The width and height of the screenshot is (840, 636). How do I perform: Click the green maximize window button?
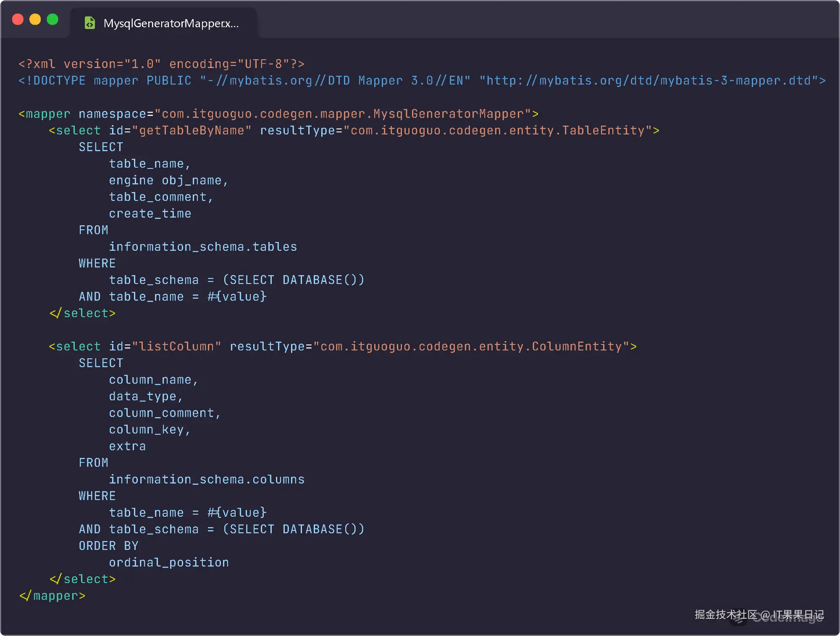click(x=52, y=19)
